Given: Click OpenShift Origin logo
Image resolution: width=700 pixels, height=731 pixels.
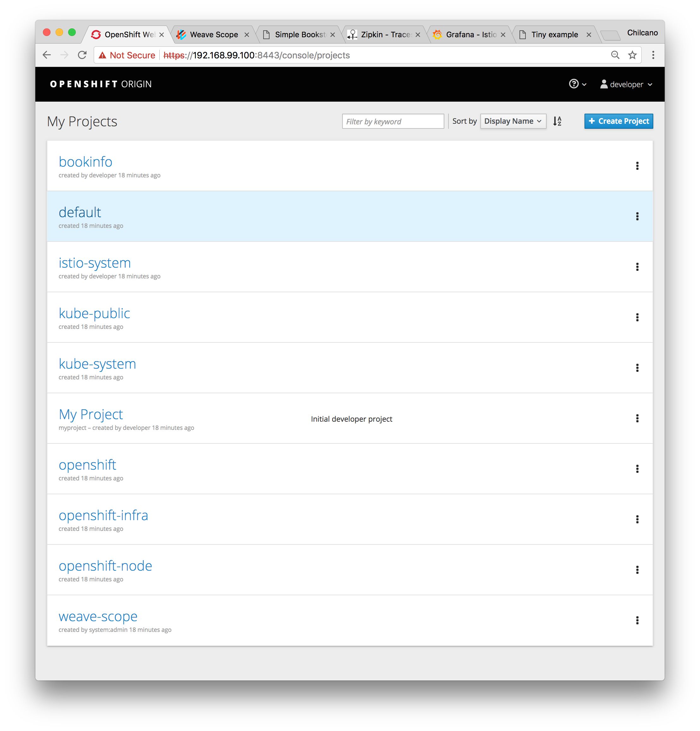Looking at the screenshot, I should point(101,84).
